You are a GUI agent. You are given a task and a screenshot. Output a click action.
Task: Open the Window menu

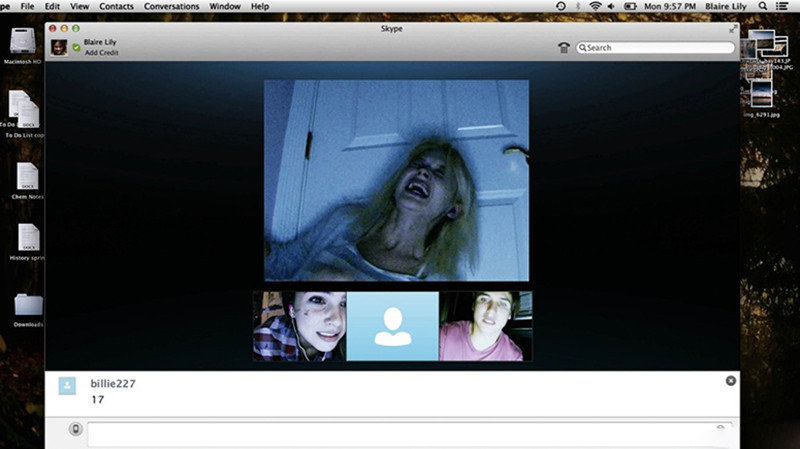coord(225,6)
